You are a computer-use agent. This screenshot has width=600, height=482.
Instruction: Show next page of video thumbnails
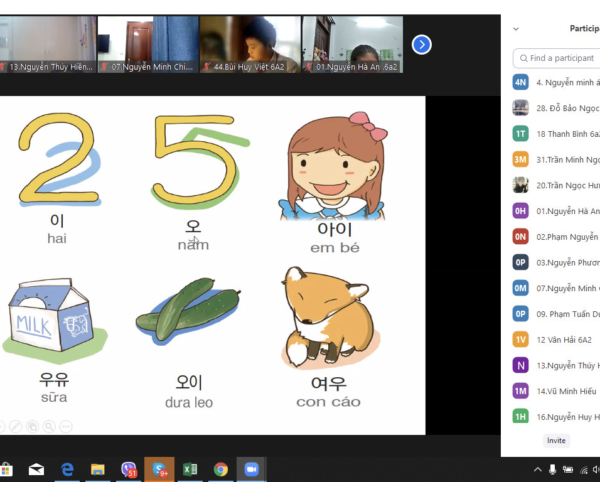(422, 44)
